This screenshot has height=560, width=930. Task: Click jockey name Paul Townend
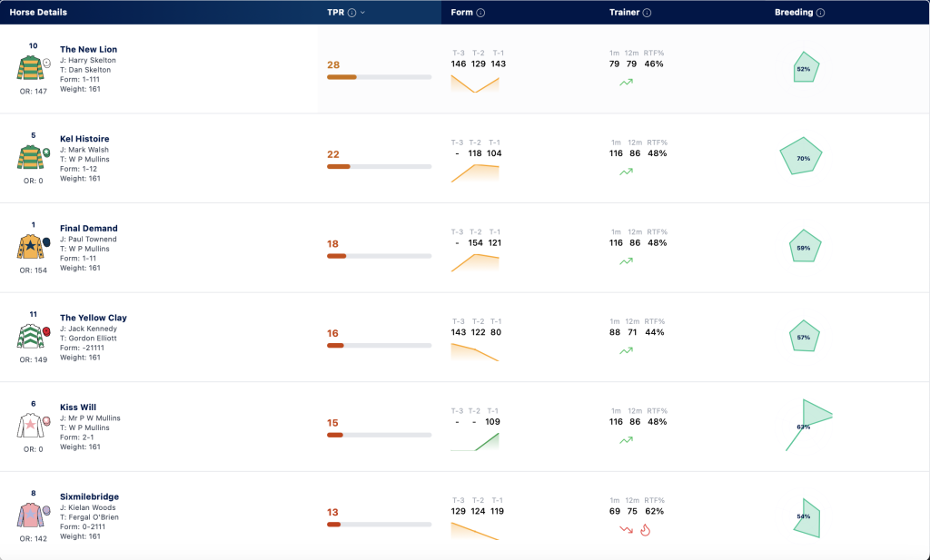[92, 240]
